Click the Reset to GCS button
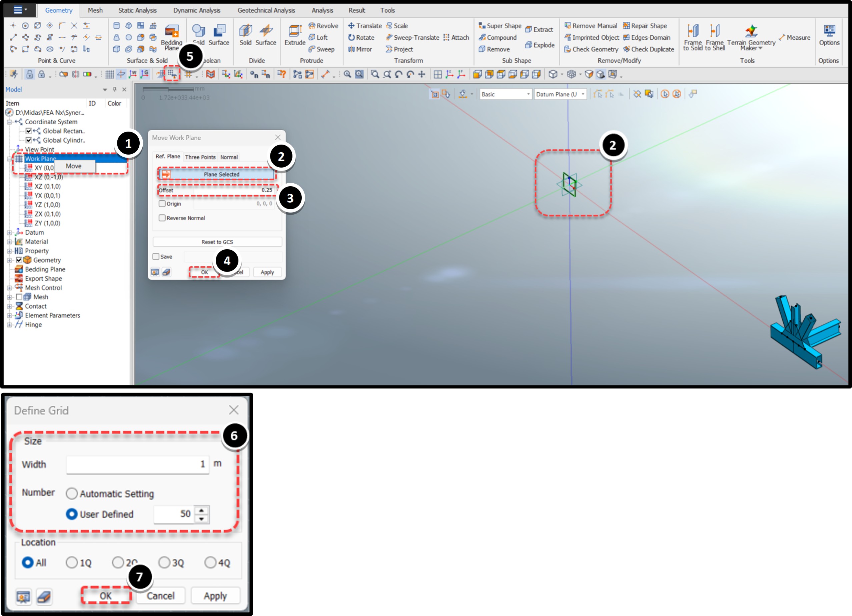Viewport: 852px width, 616px height. (x=217, y=242)
